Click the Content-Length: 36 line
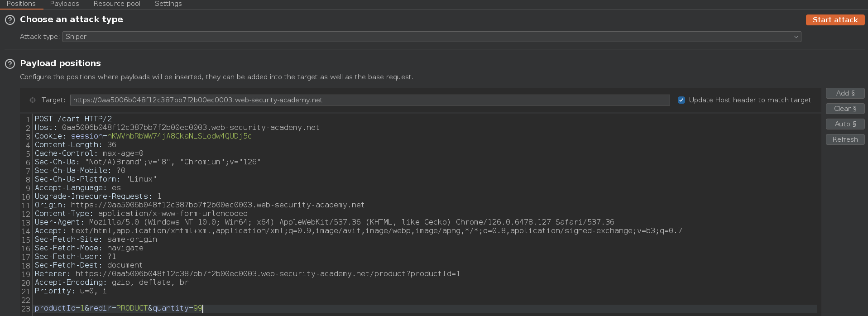Viewport: 868px width, 316px height. click(76, 145)
